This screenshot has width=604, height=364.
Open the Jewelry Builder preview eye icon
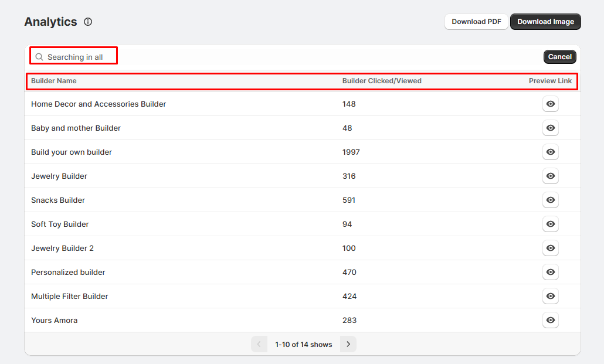point(550,176)
